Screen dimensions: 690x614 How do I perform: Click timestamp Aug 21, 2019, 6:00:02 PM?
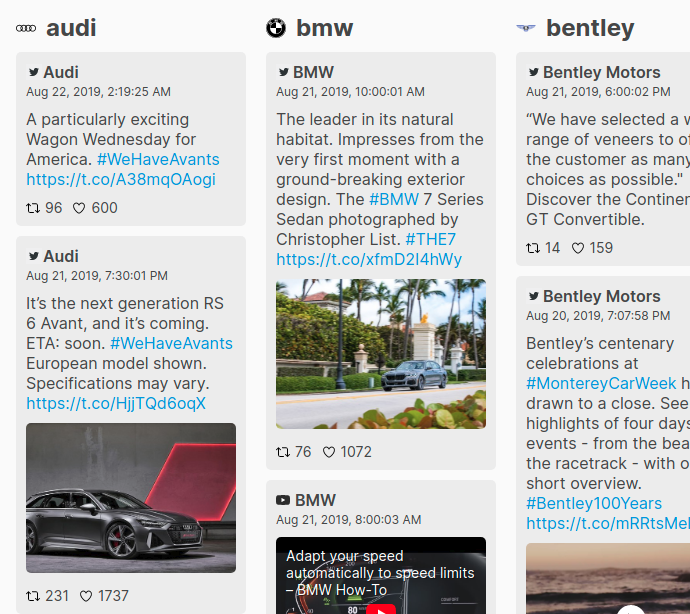click(598, 92)
